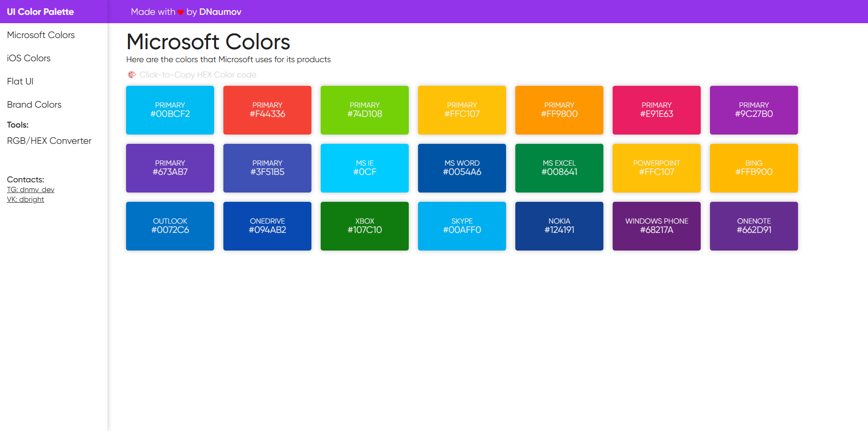The width and height of the screenshot is (868, 431).
Task: Copy the BING #FFB900 swatch
Action: click(754, 168)
